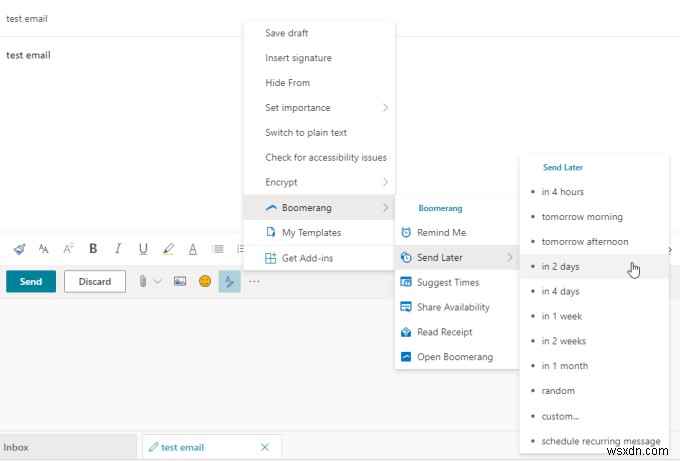Click the paperclip attach icon
The image size is (680, 461).
pos(143,281)
